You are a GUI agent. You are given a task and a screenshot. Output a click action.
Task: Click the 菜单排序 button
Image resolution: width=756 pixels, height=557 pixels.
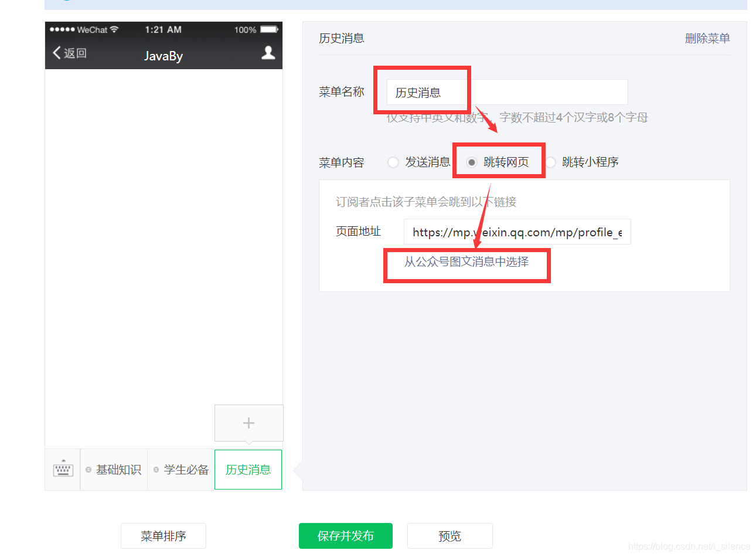click(164, 536)
